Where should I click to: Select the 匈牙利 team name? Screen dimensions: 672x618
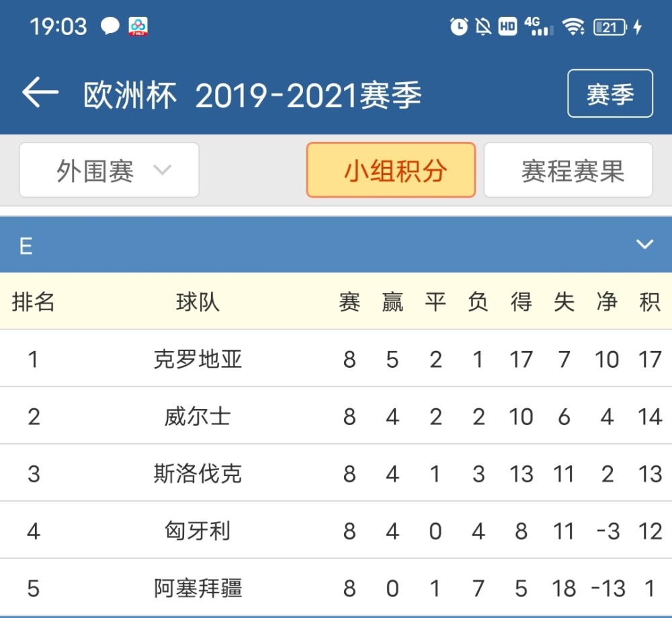tap(198, 531)
